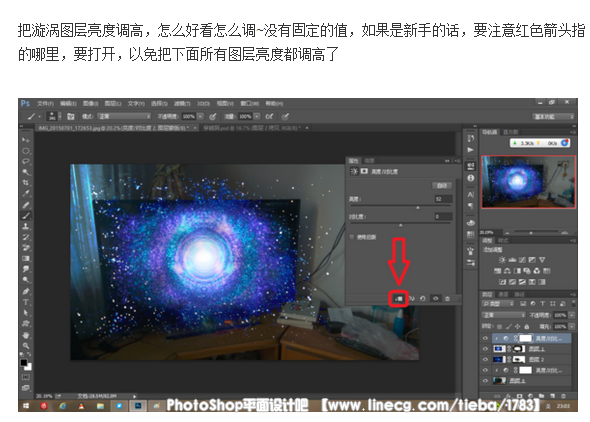Select the Move tool

tap(26, 140)
